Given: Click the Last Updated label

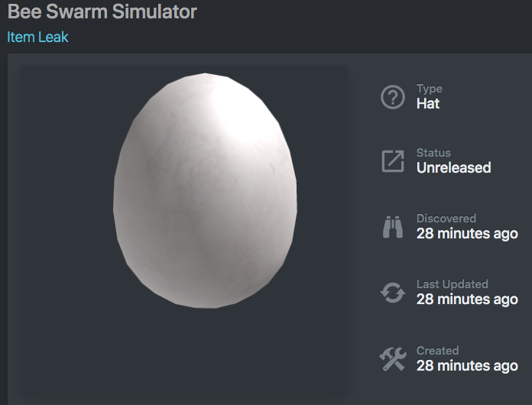Looking at the screenshot, I should pyautogui.click(x=453, y=284).
